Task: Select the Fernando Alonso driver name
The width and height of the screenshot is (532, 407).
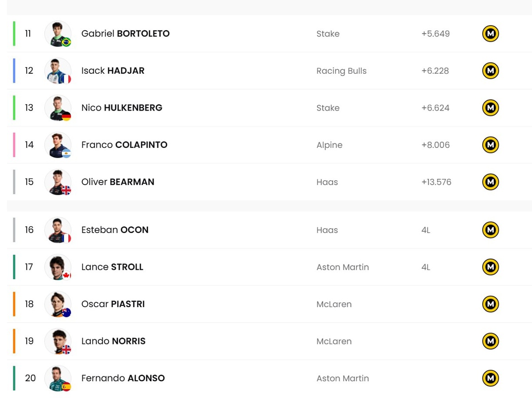Action: 123,378
